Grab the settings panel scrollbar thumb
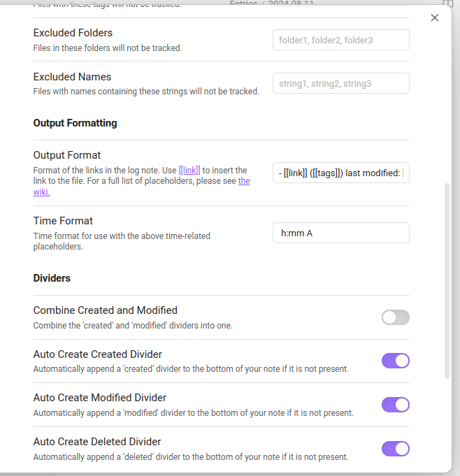 coord(447,280)
